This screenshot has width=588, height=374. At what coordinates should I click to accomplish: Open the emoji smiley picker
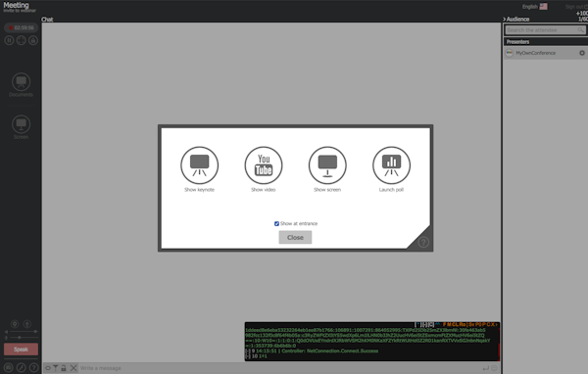pos(494,368)
